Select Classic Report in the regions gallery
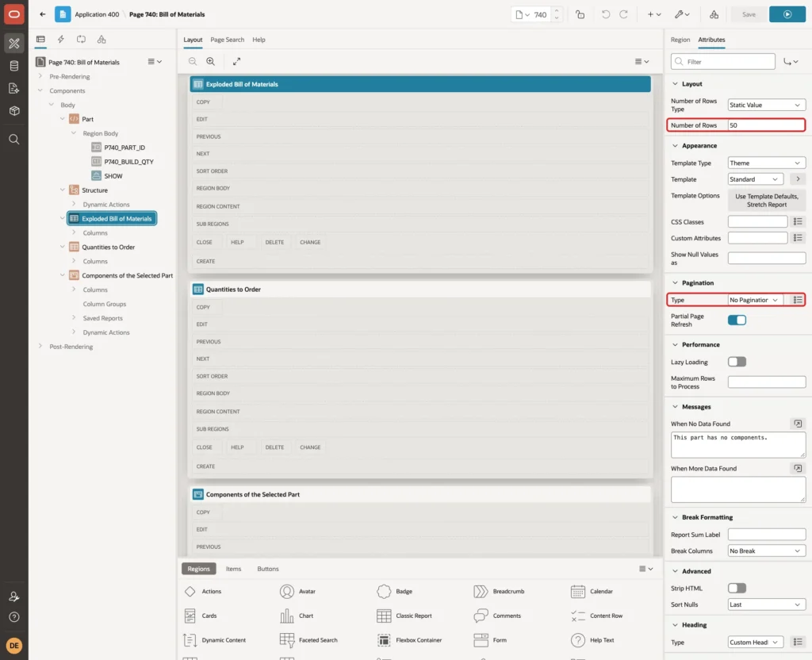Viewport: 812px width, 660px height. [404, 616]
